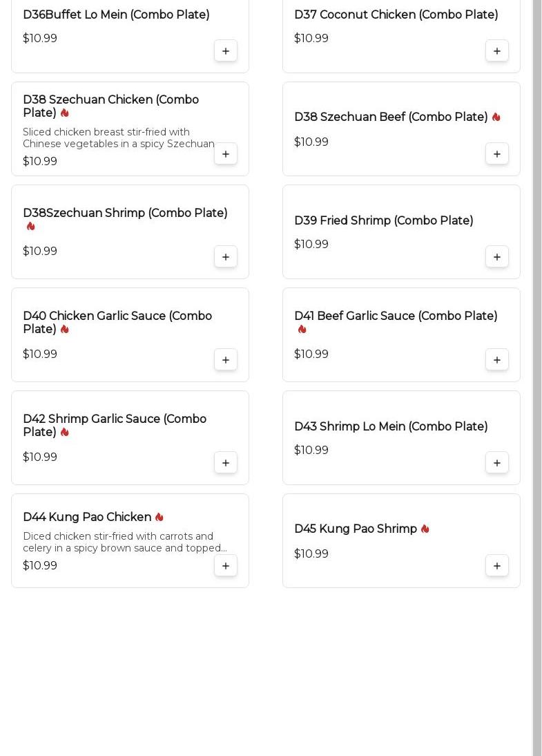Add D45 Kung Pao Shrimp to cart
This screenshot has height=756, width=542.
[497, 566]
